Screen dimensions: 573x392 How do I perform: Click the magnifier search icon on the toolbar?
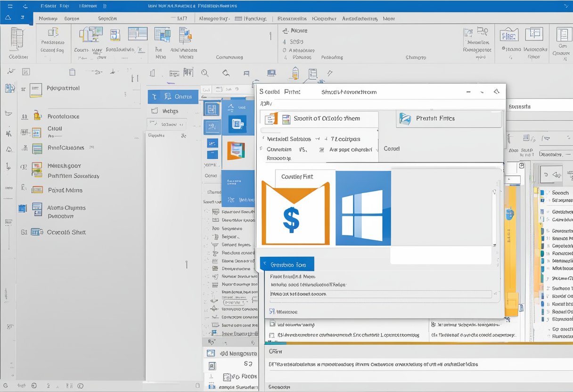point(205,73)
